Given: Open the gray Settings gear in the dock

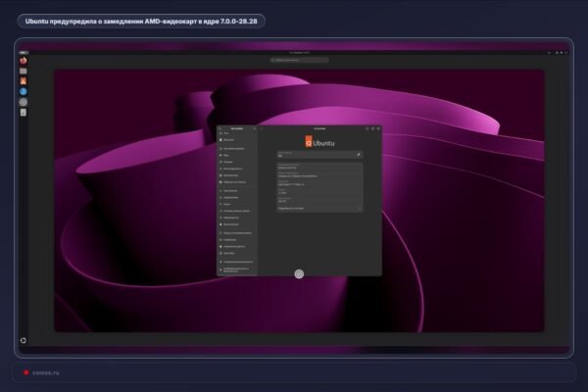Looking at the screenshot, I should pyautogui.click(x=24, y=102).
